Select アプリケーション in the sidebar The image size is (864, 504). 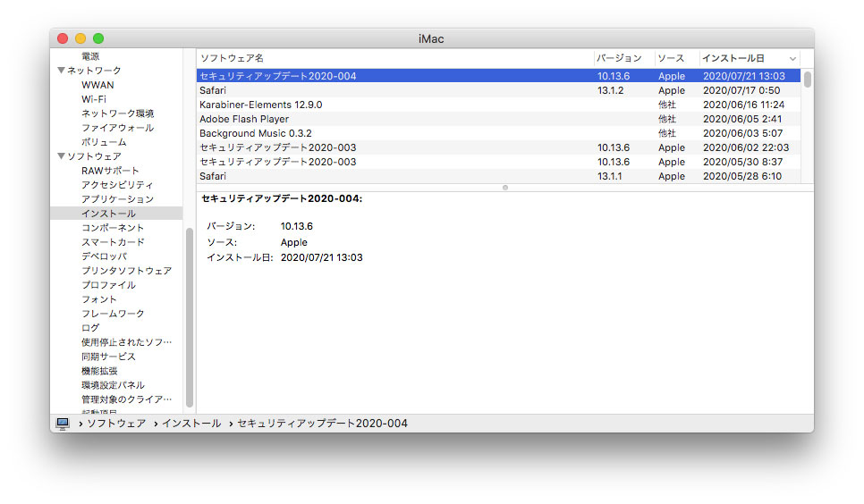(x=117, y=199)
